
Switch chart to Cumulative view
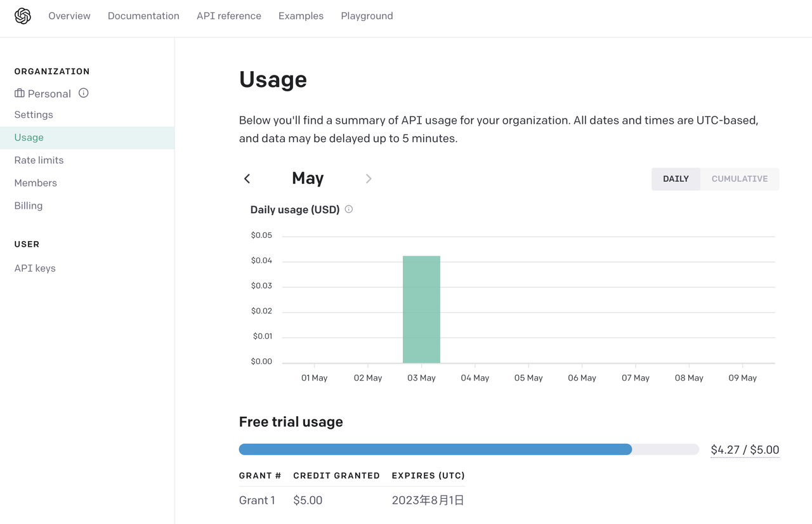coord(740,179)
